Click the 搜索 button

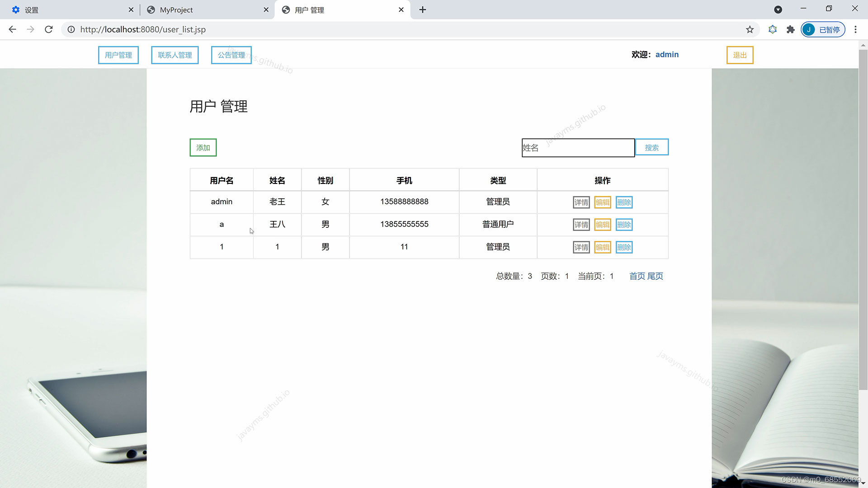(651, 148)
